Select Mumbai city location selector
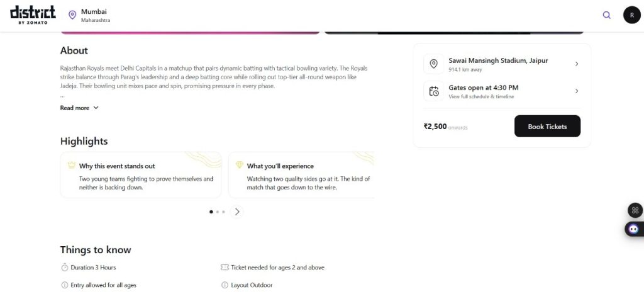 (x=94, y=15)
